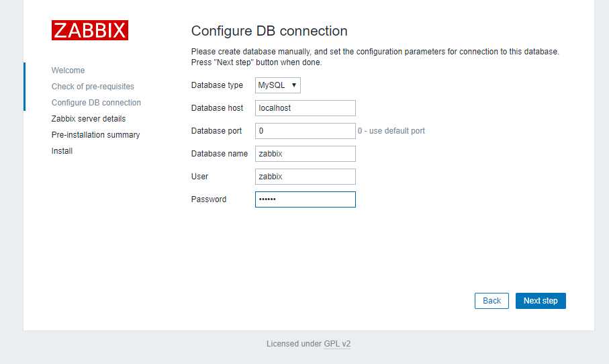The image size is (609, 364).
Task: Click the Database type label
Action: pos(217,85)
